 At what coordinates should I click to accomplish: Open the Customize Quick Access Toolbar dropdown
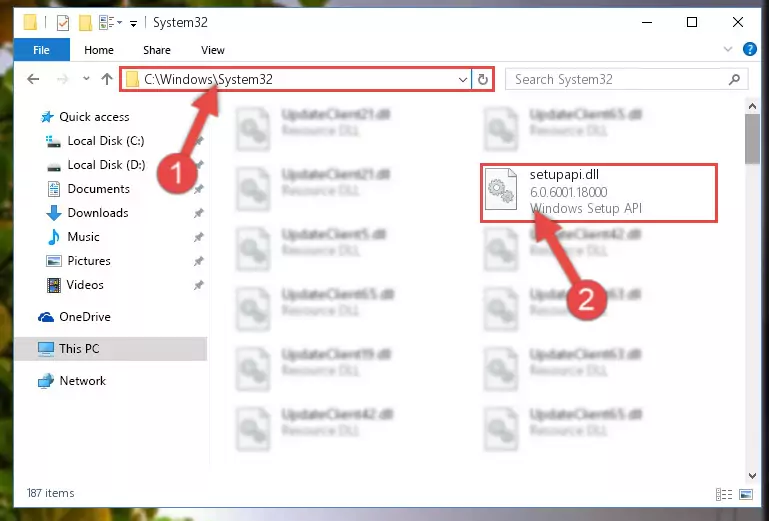[x=133, y=23]
